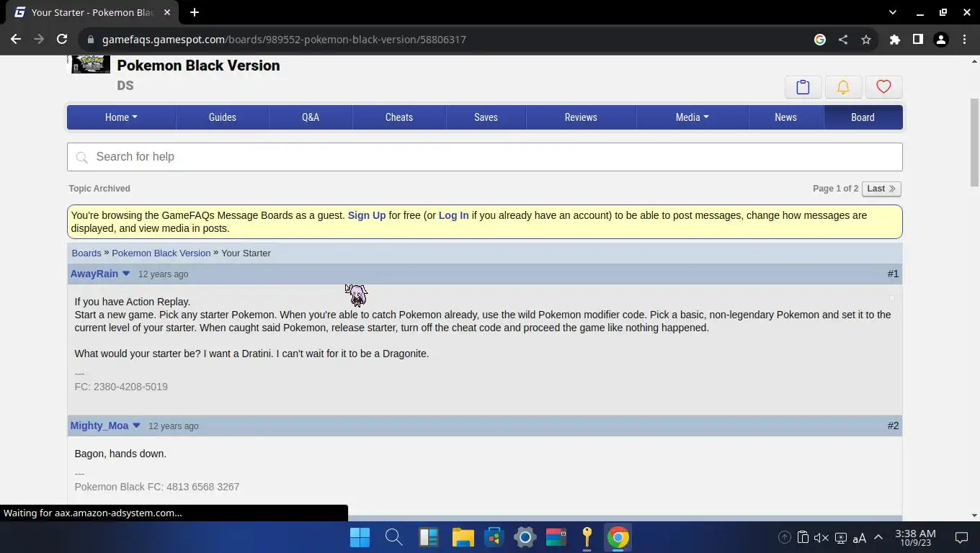The width and height of the screenshot is (980, 553).
Task: Bookmark this tab with the star icon
Action: (x=866, y=40)
